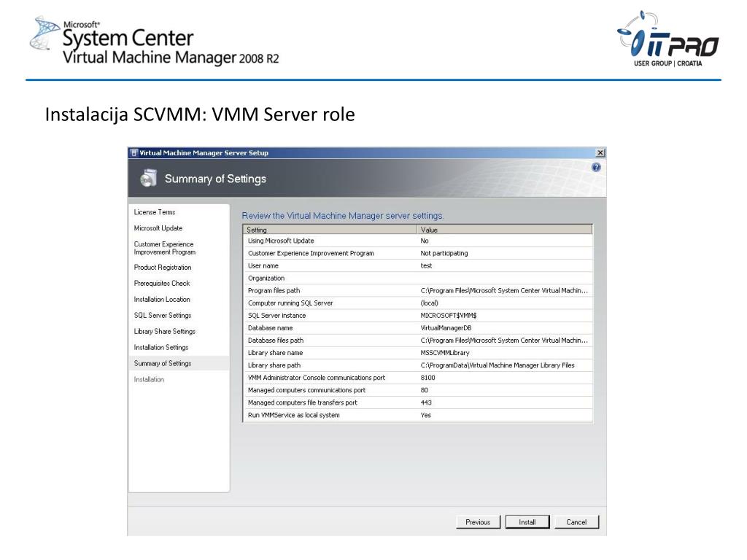Select the Program files path row
Image resolution: width=747 pixels, height=560 pixels.
[418, 290]
